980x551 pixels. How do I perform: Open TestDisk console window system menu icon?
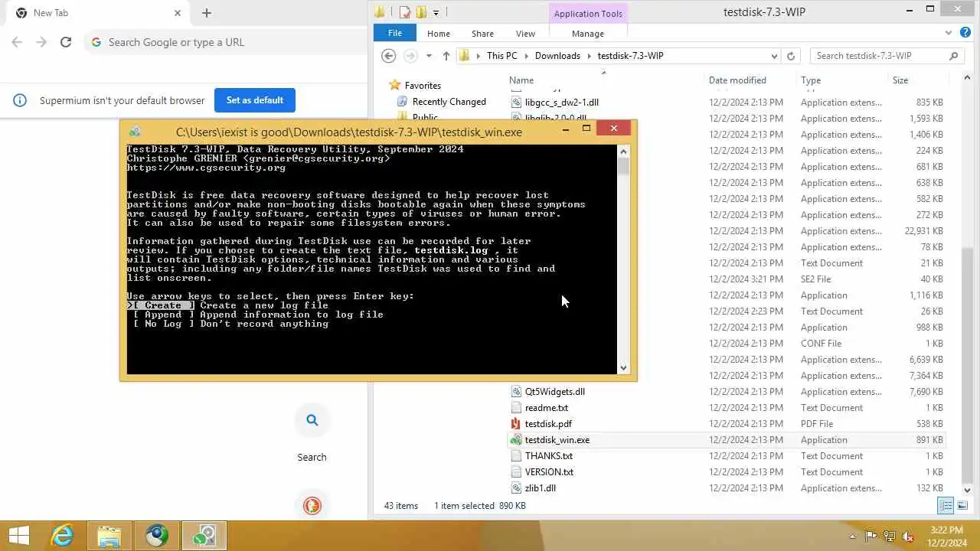[x=135, y=132]
